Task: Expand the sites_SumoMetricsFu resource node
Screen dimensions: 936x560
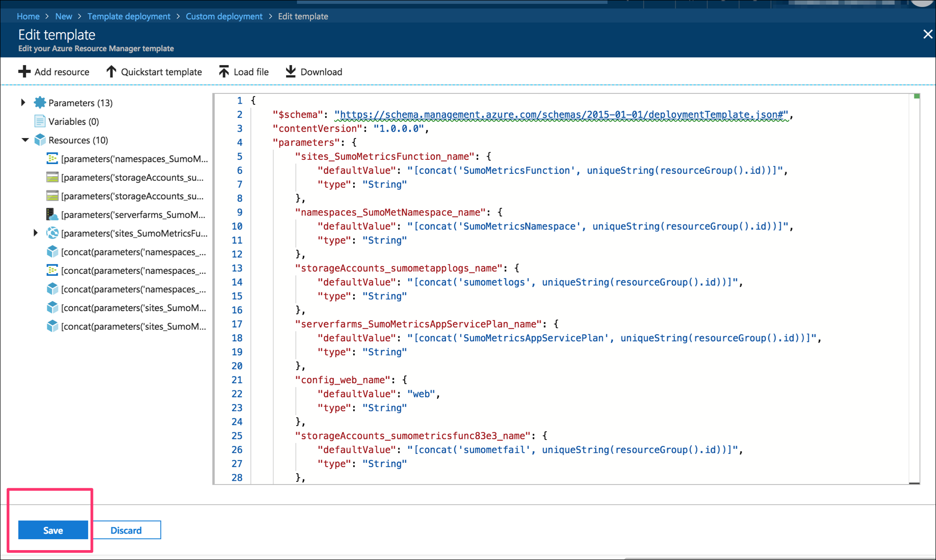Action: 36,233
